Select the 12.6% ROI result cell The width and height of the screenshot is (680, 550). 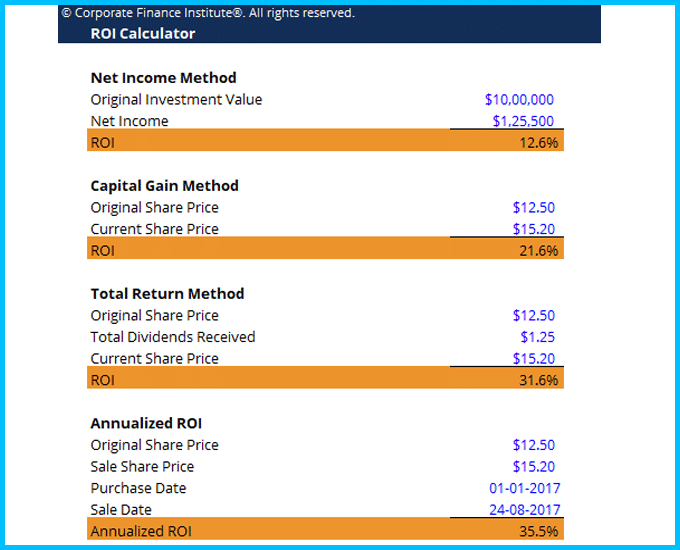point(539,143)
